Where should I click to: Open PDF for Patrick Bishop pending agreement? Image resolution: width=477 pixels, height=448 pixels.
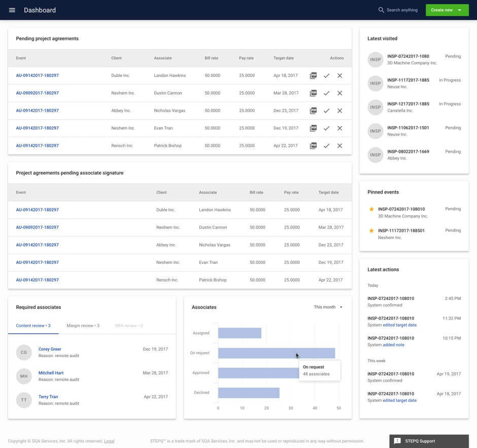click(313, 146)
